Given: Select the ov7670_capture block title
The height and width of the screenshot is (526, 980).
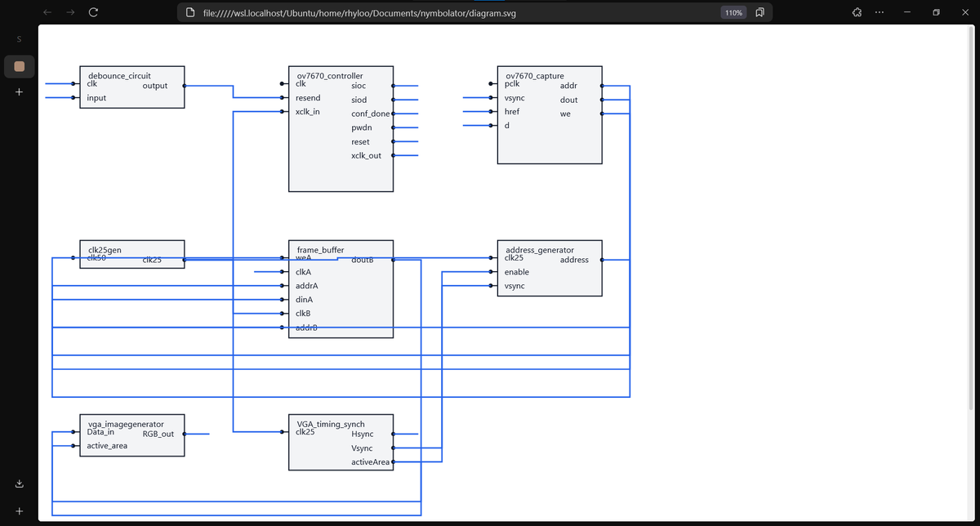Looking at the screenshot, I should [535, 76].
